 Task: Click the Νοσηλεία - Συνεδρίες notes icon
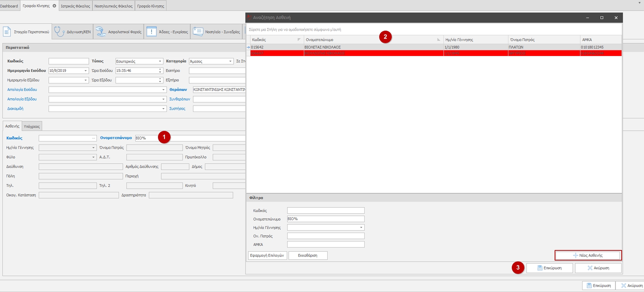pos(198,32)
